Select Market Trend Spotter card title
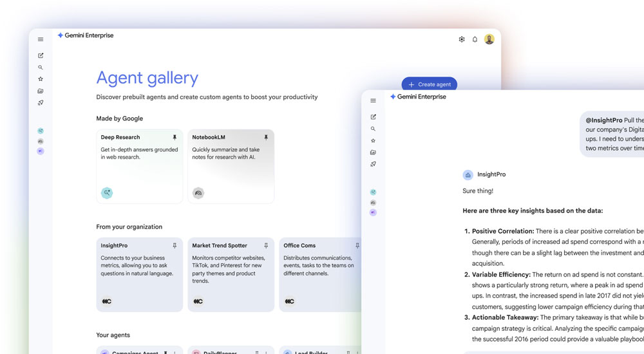Viewport: 644px width, 354px height. pyautogui.click(x=220, y=246)
